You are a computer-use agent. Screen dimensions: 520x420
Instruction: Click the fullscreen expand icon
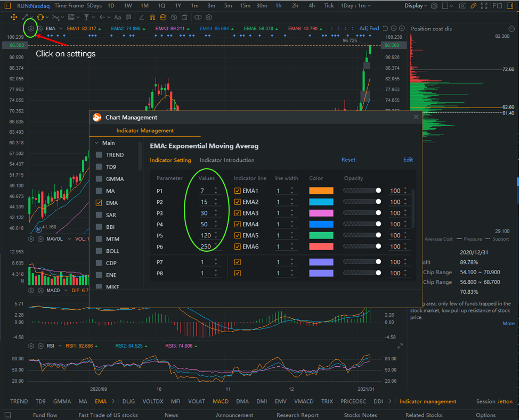point(484,6)
